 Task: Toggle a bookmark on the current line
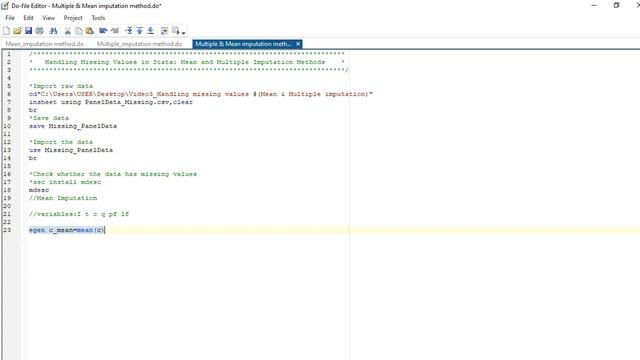pos(129,31)
